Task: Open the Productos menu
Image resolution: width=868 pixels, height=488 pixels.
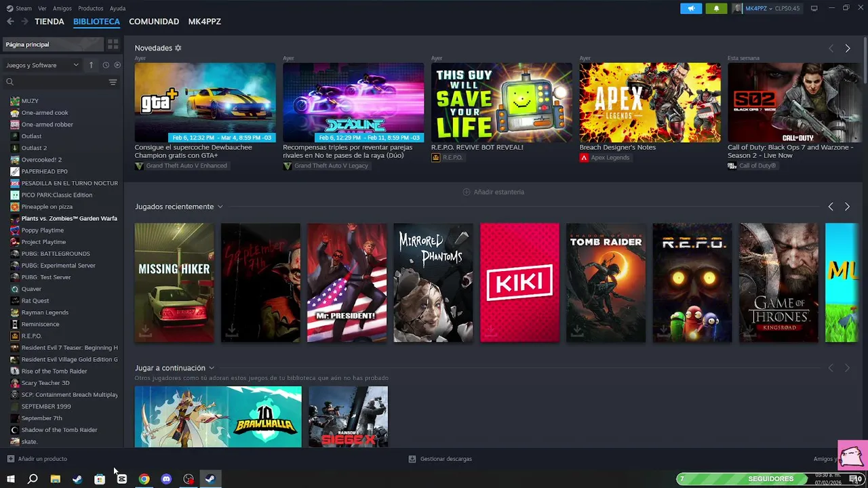Action: click(x=91, y=8)
